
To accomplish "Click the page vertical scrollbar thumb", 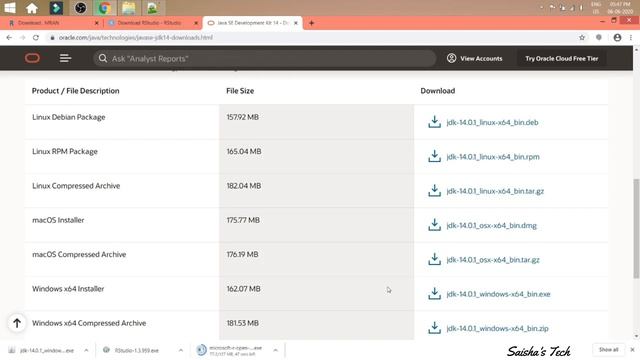I will 636,229.
